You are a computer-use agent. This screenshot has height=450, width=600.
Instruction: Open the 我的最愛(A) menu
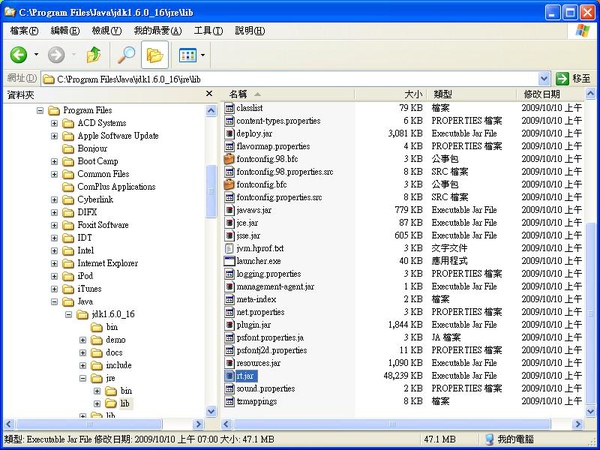tap(158, 31)
